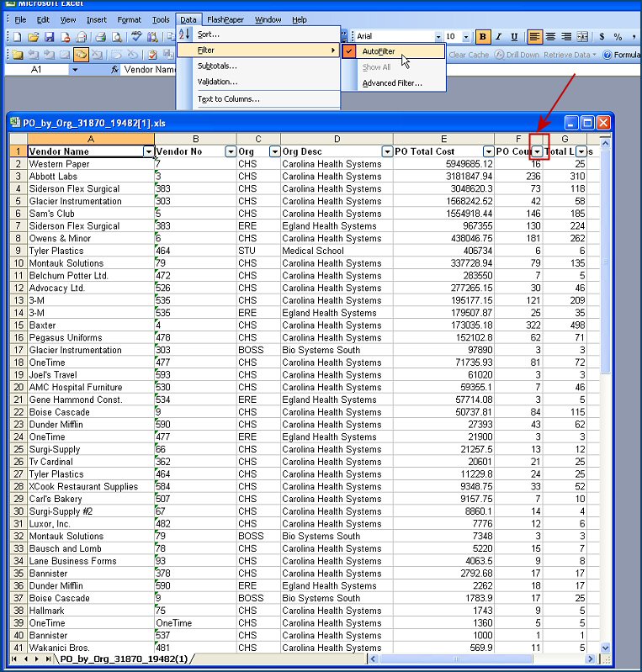The image size is (642, 672).
Task: Toggle Align Left button
Action: (x=534, y=37)
